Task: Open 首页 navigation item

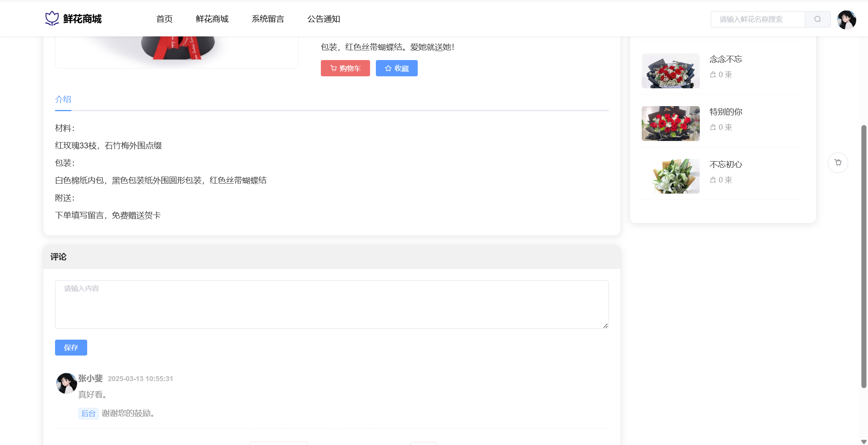Action: click(x=164, y=19)
